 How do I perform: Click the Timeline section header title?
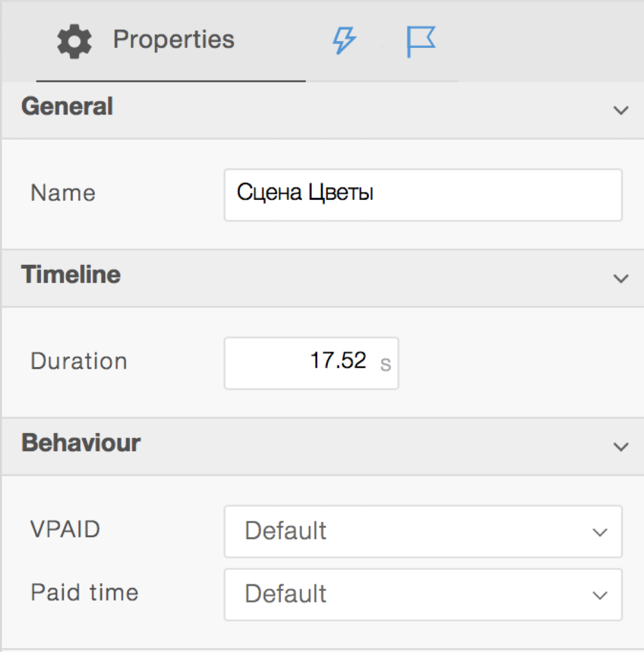[x=71, y=275]
